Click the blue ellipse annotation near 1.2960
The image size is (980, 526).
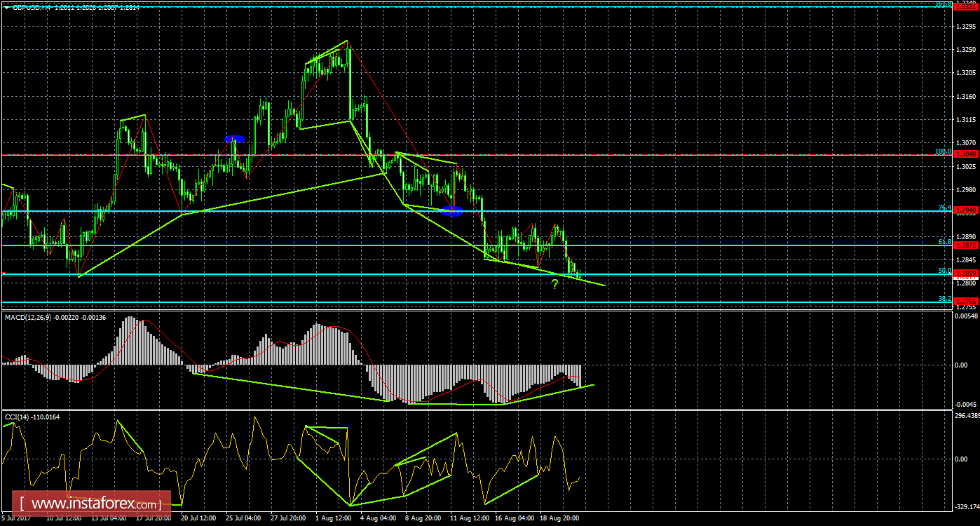[452, 210]
